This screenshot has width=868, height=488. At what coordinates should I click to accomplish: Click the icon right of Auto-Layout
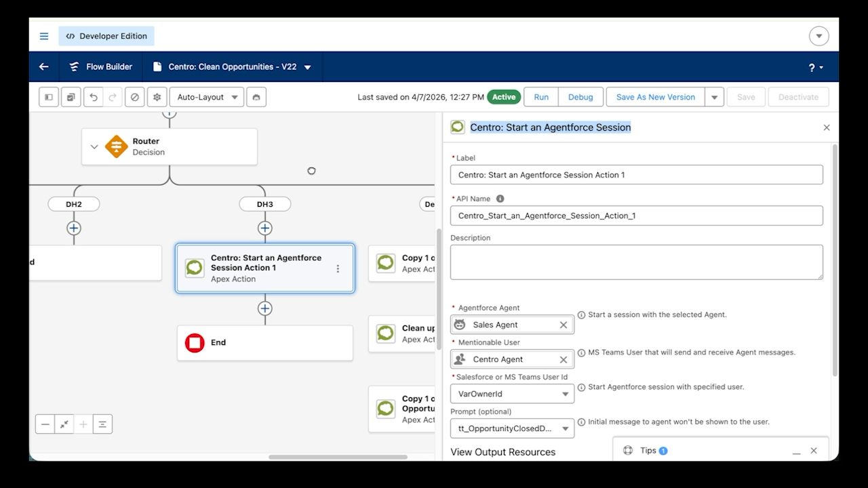(x=256, y=97)
